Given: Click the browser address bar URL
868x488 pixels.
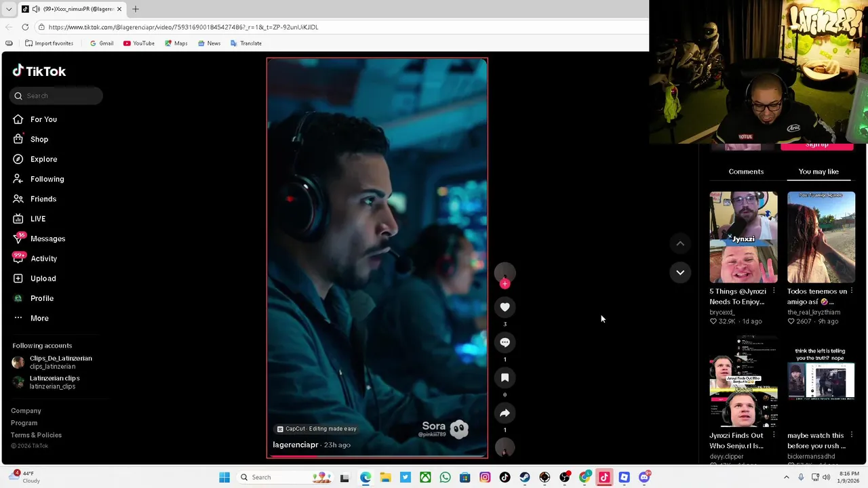Looking at the screenshot, I should pos(183,27).
